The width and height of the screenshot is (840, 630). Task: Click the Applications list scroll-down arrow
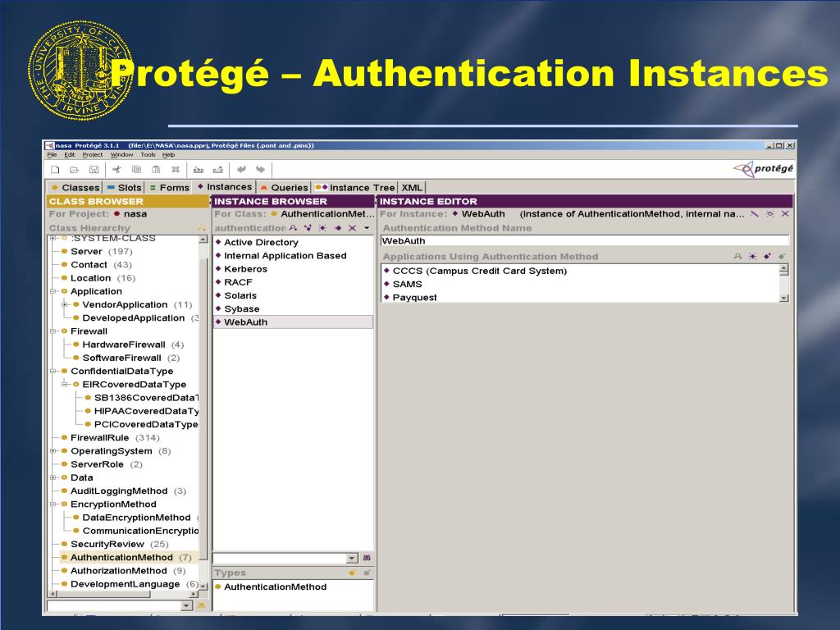click(784, 298)
